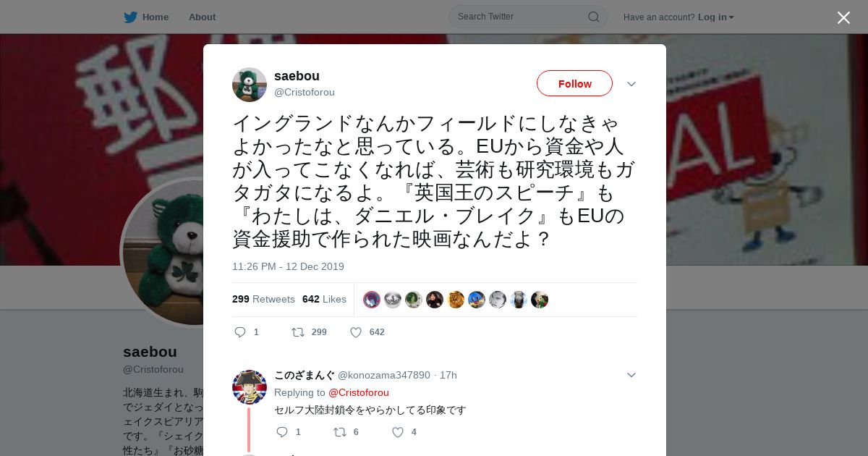Expand the reply tweet's chevron menu
868x456 pixels.
pos(631,375)
